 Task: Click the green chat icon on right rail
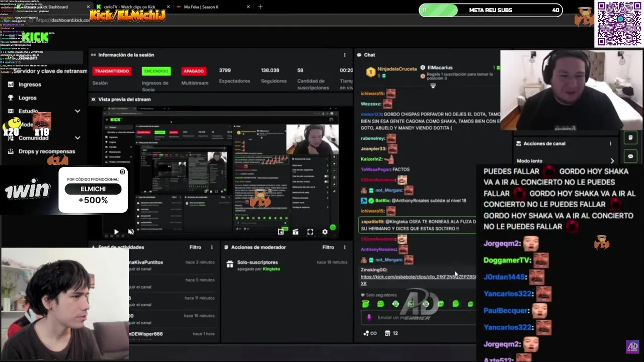(630, 156)
